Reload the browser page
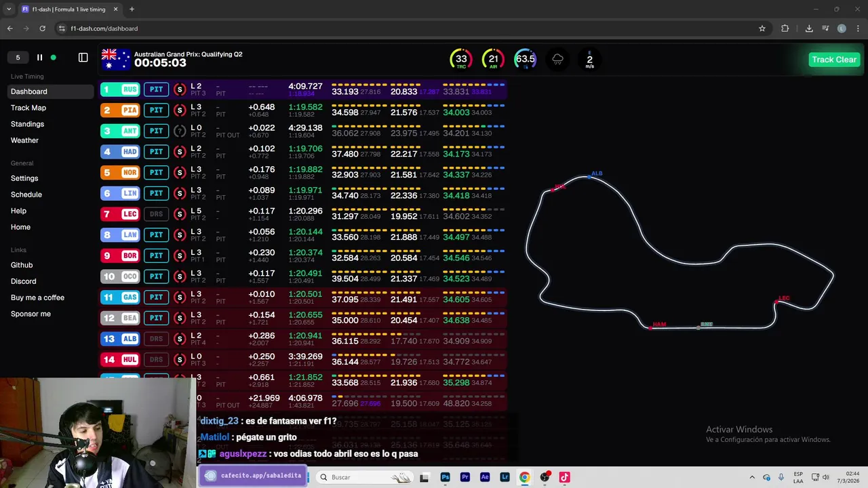This screenshot has height=488, width=868. coord(42,28)
